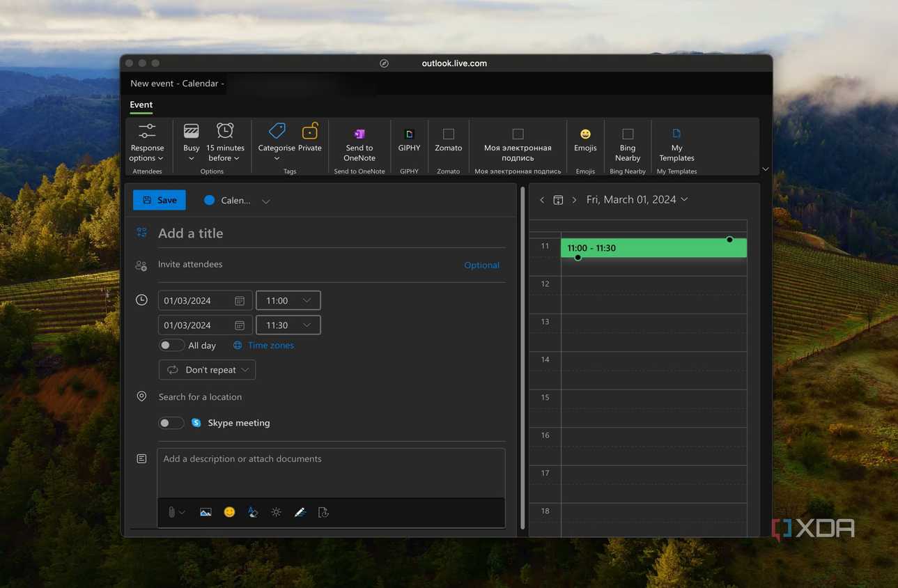Insert a picture inline in the description
The height and width of the screenshot is (588, 898).
pyautogui.click(x=206, y=512)
